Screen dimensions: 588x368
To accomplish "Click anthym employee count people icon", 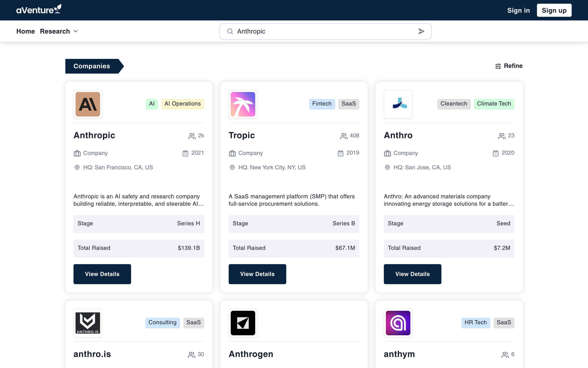I will click(x=505, y=355).
